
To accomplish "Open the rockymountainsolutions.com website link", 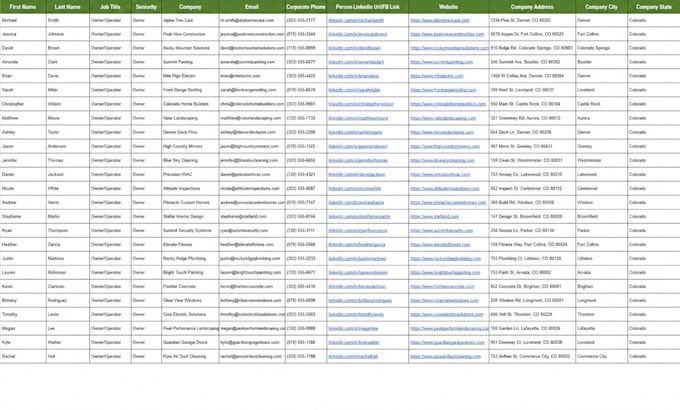I will point(449,48).
